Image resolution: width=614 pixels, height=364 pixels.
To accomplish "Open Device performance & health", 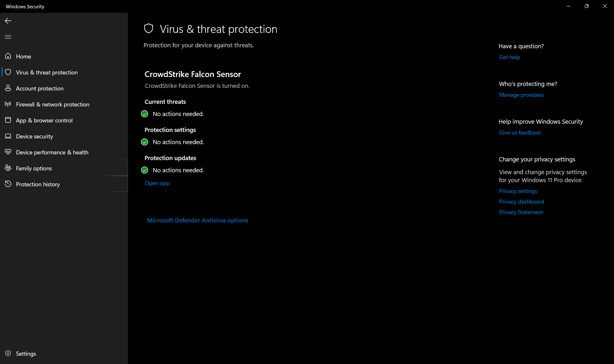I will (x=52, y=152).
